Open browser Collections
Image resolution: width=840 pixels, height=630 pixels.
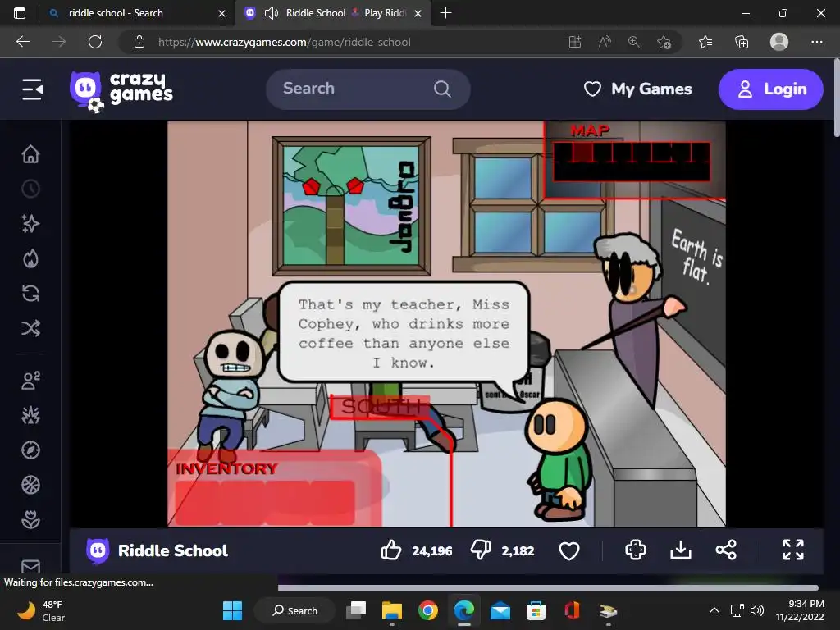[x=742, y=42]
